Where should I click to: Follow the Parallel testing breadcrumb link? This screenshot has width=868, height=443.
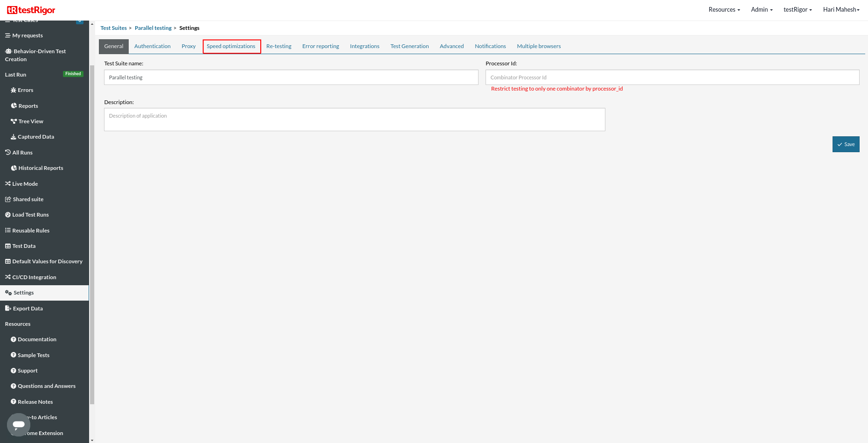click(x=153, y=28)
